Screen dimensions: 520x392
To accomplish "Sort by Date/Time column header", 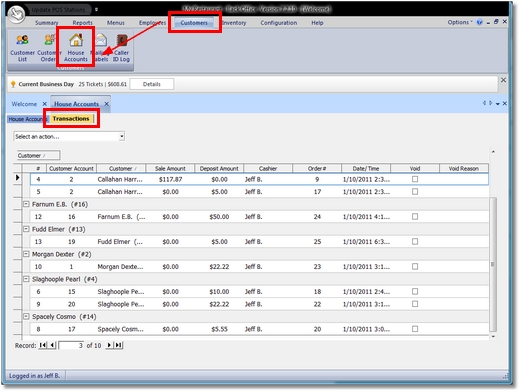I will (366, 168).
